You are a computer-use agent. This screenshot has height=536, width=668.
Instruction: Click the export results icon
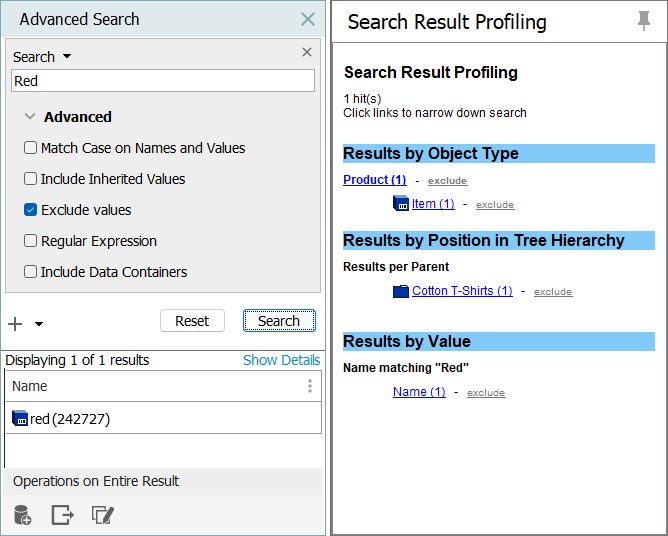point(62,515)
